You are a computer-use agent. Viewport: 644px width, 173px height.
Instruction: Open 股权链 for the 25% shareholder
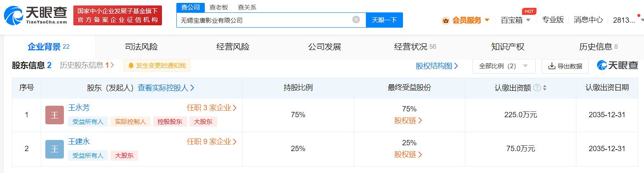click(408, 154)
